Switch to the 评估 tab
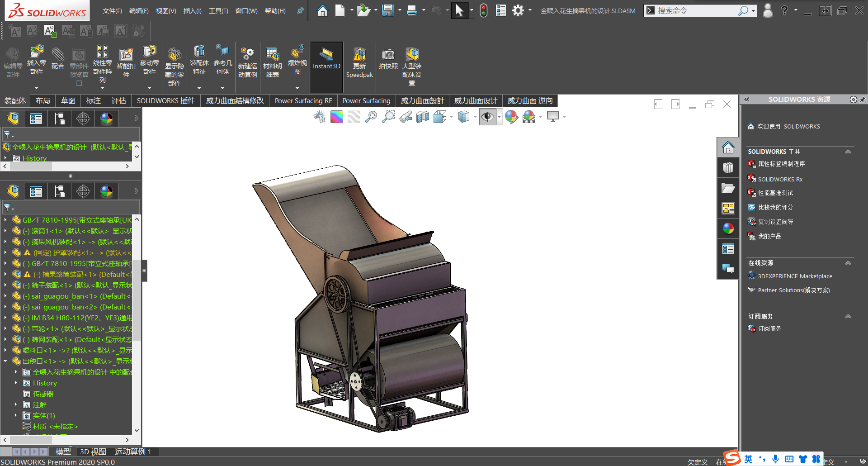The width and height of the screenshot is (868, 466). tap(118, 100)
